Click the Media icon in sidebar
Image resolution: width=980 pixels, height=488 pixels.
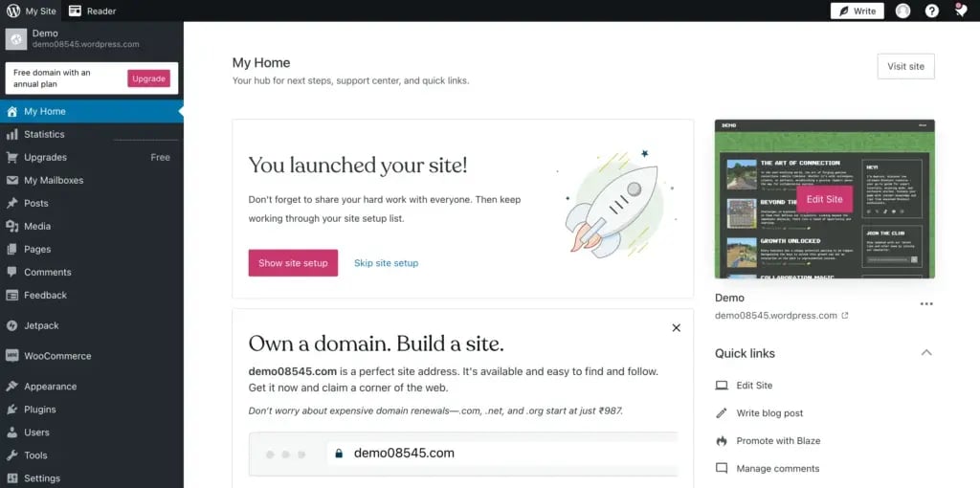point(12,227)
